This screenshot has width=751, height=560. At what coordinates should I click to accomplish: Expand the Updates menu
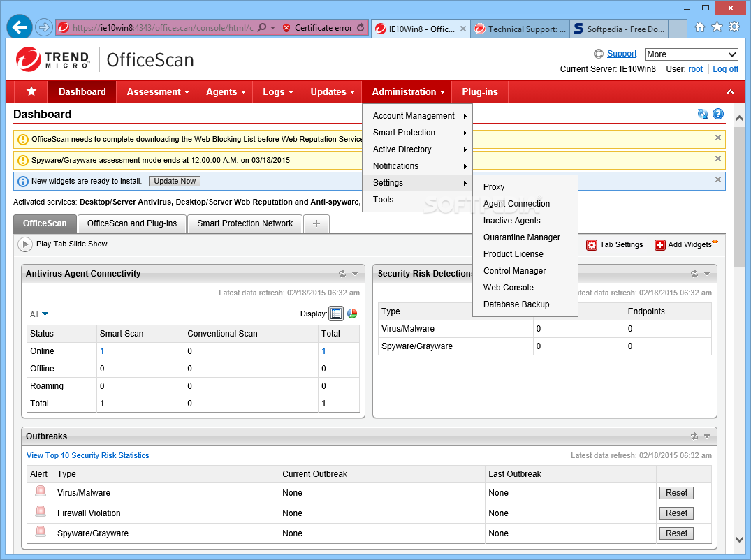click(x=333, y=92)
